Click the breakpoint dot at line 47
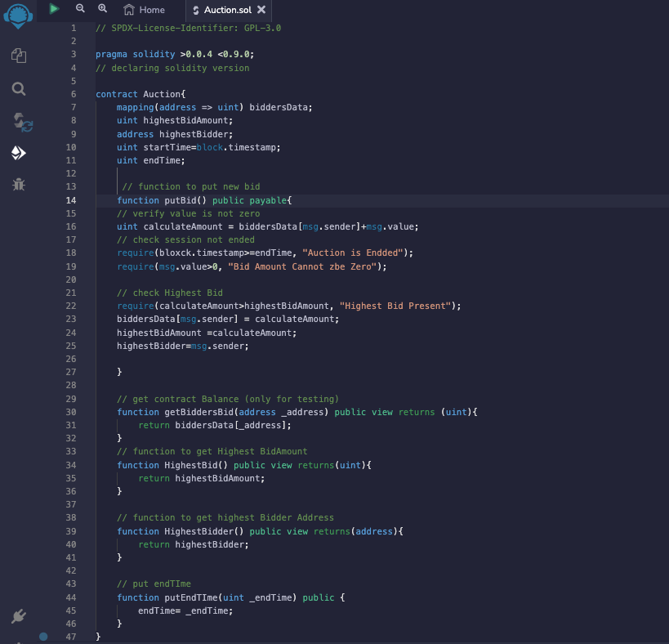This screenshot has height=644, width=669. pos(43,637)
